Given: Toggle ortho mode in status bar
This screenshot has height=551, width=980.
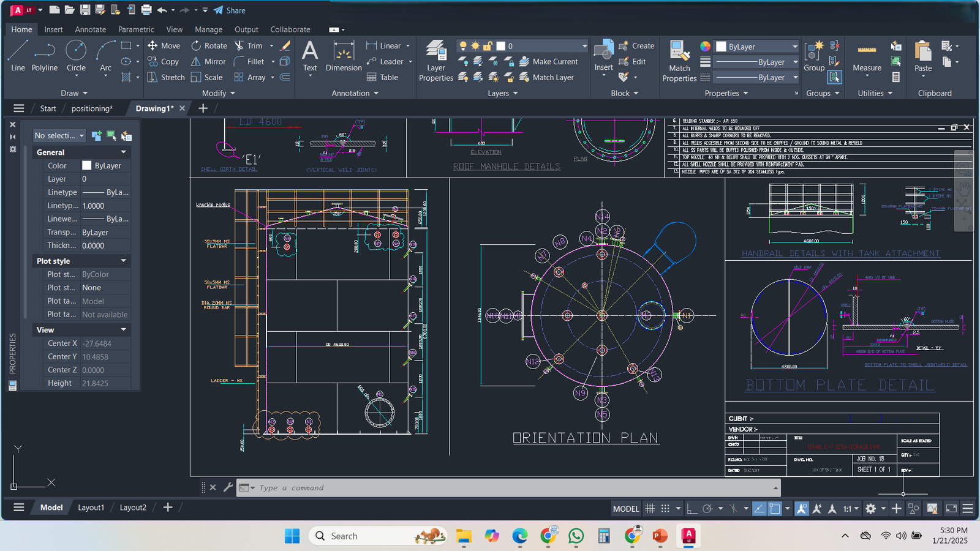Looking at the screenshot, I should point(692,509).
